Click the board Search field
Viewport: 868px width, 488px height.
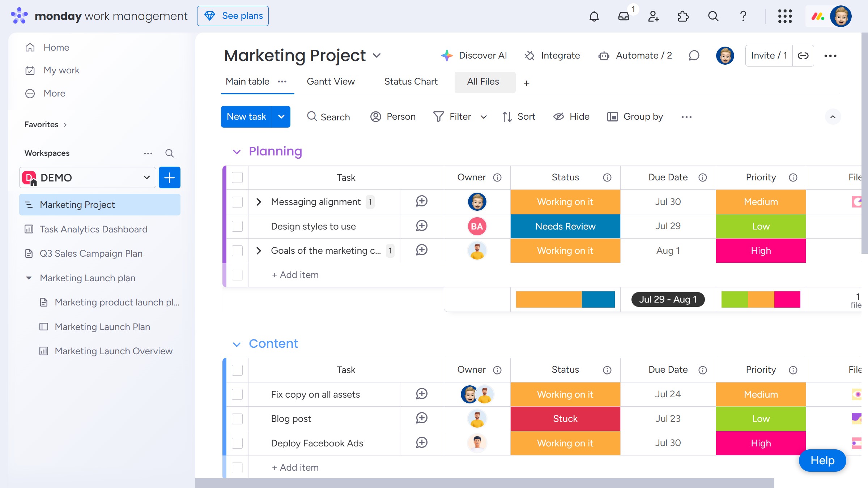(x=328, y=117)
